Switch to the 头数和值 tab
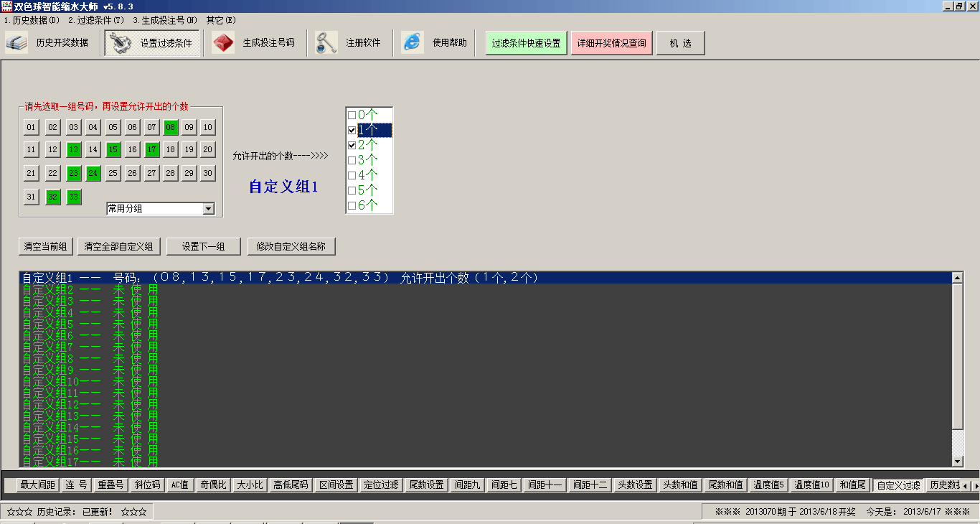The height and width of the screenshot is (524, 980). [x=680, y=485]
